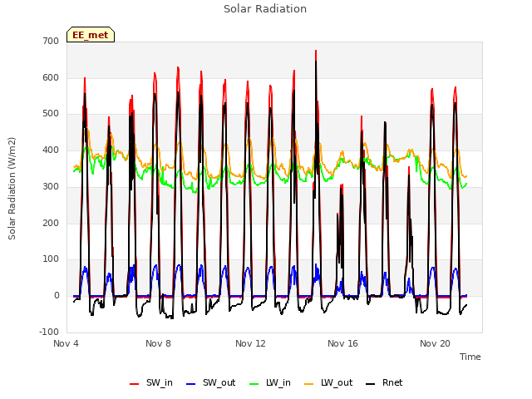Click the red SW_in legend swatch

pyautogui.click(x=135, y=384)
